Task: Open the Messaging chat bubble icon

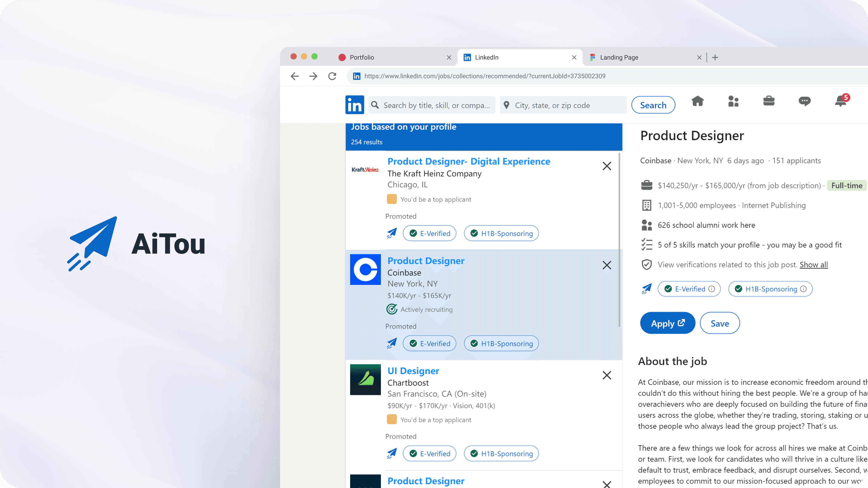Action: click(804, 101)
